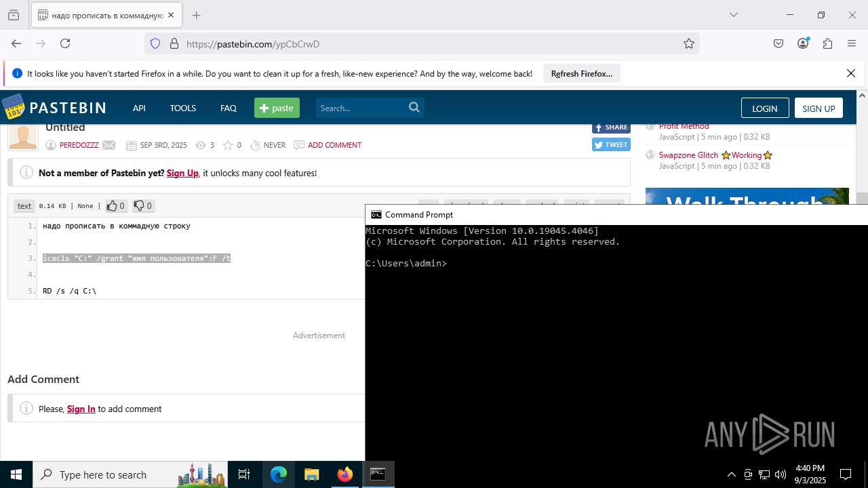Open Firefox extensions puzzle icon
This screenshot has width=868, height=488.
tap(827, 43)
